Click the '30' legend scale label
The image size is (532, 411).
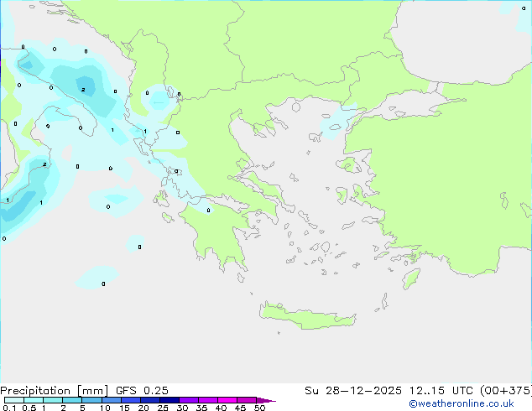(x=182, y=408)
